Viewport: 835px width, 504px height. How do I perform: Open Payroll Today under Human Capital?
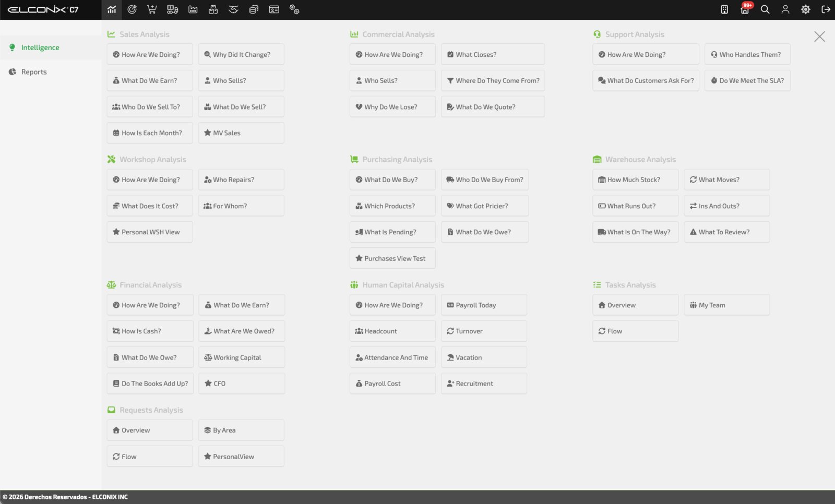click(x=484, y=305)
